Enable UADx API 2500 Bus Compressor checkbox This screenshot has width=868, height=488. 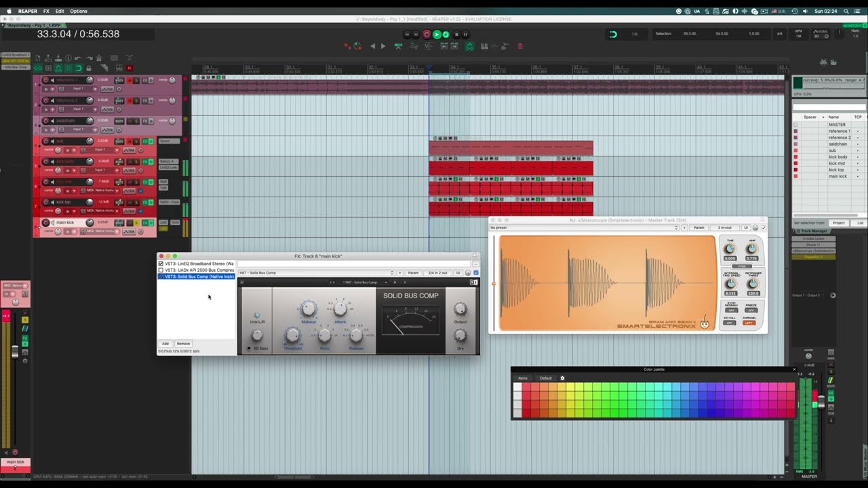pos(161,270)
